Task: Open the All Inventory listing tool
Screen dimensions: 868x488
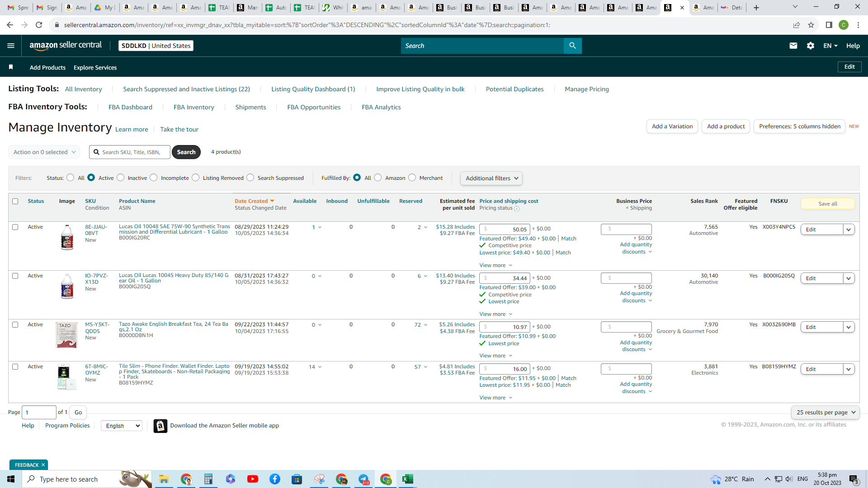Action: [84, 89]
